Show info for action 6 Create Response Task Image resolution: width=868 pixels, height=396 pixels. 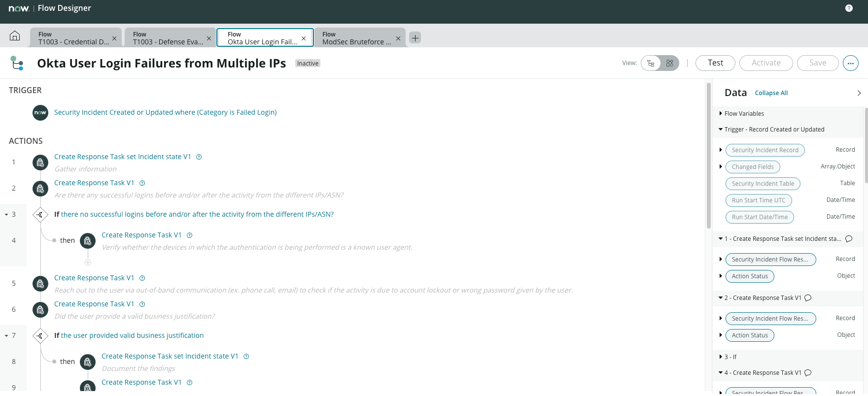[x=142, y=304]
